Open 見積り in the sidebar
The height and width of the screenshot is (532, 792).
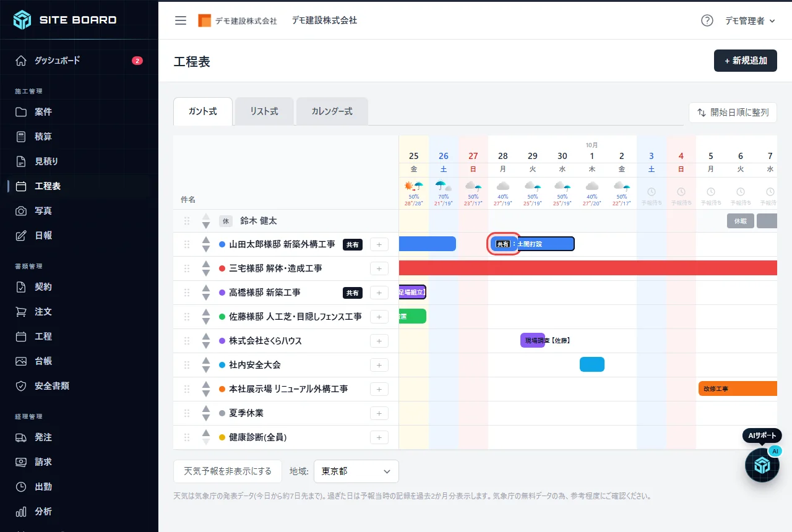(x=79, y=161)
